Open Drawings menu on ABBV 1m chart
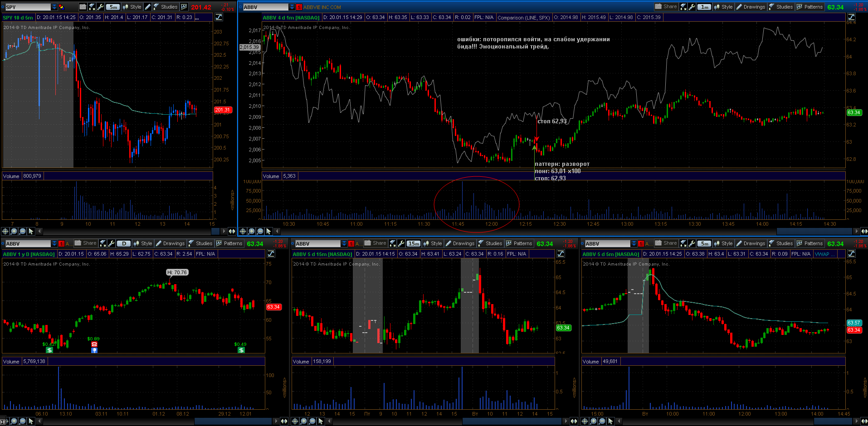 tap(751, 7)
